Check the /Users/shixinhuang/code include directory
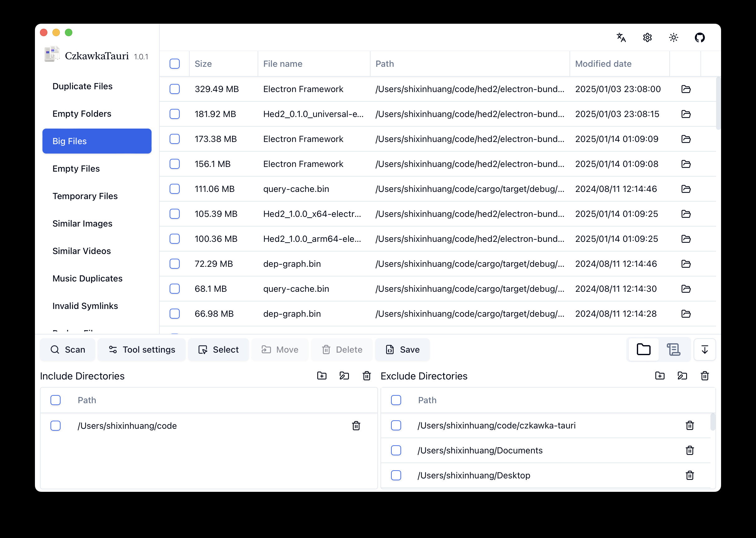This screenshot has height=538, width=756. click(56, 425)
